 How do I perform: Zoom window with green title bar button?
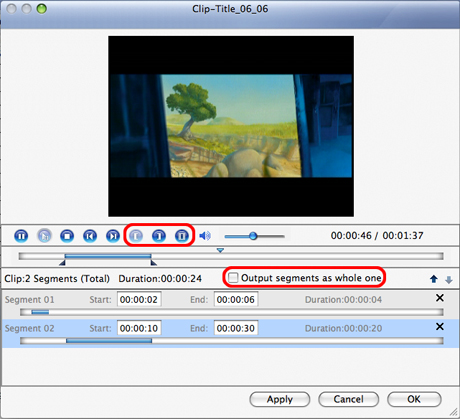(42, 9)
